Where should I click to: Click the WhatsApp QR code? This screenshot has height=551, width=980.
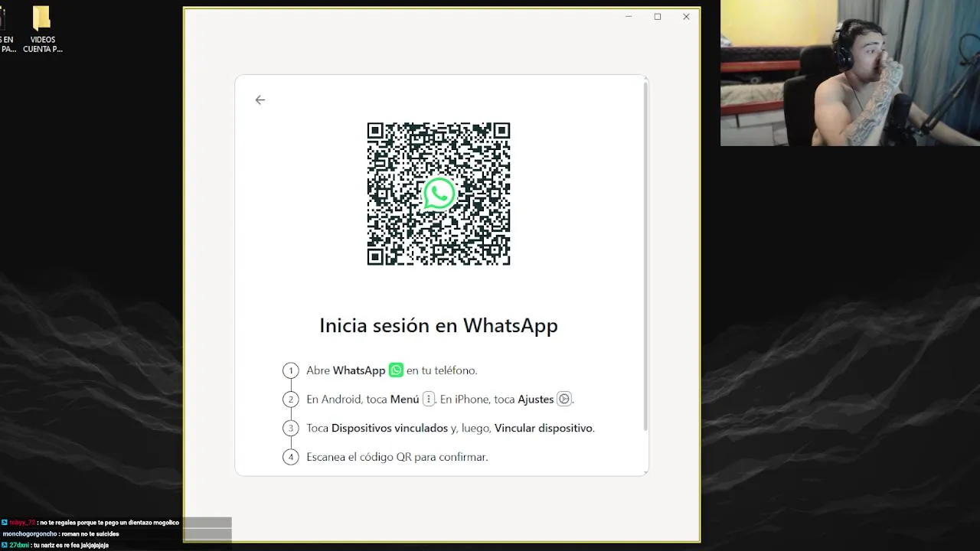click(439, 194)
